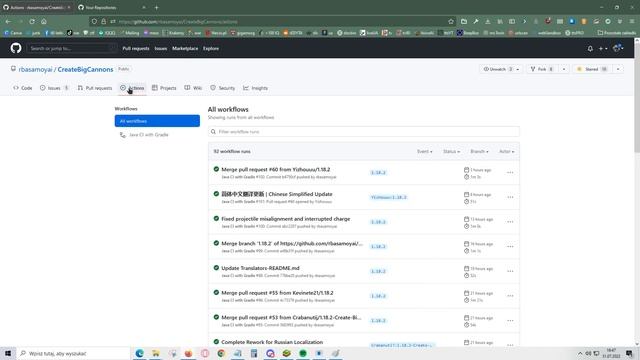The width and height of the screenshot is (640, 360).
Task: Open the rbasamoyai owner link
Action: click(36, 69)
